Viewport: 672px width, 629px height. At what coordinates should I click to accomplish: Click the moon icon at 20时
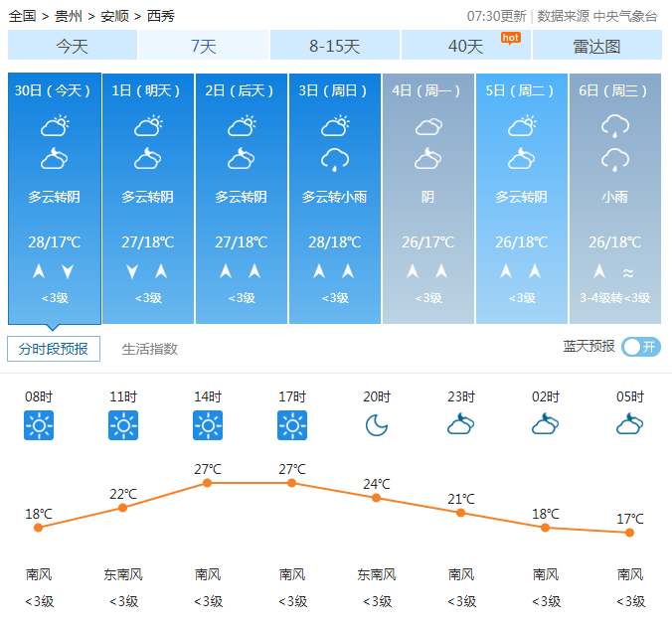pyautogui.click(x=377, y=425)
